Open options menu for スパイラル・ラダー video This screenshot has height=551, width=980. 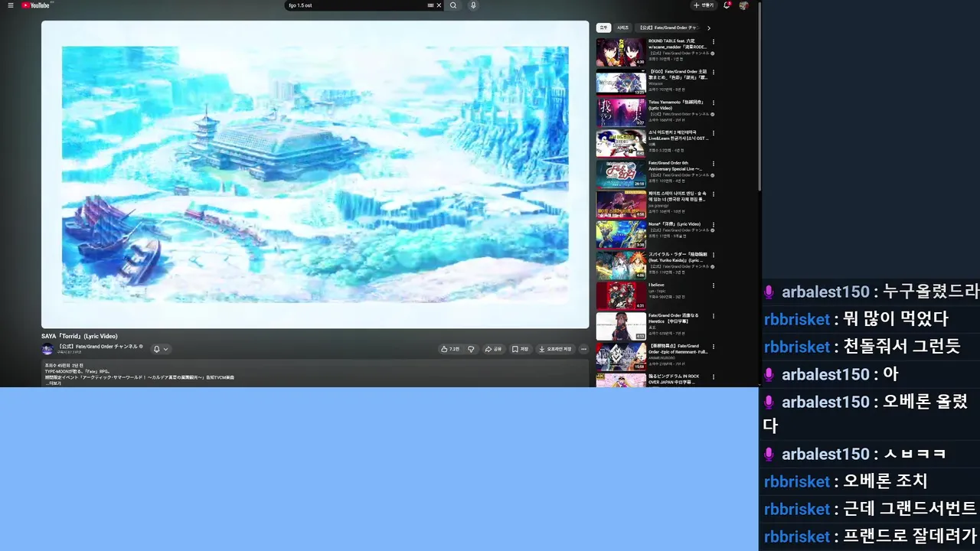click(714, 254)
